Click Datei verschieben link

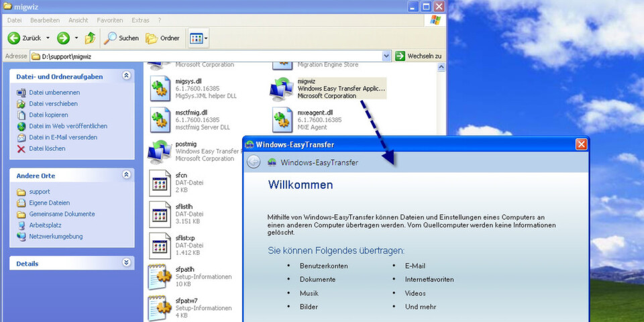coord(53,103)
